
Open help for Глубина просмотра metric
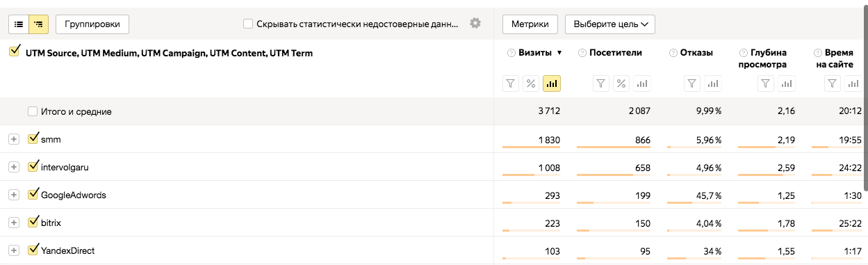pyautogui.click(x=744, y=53)
